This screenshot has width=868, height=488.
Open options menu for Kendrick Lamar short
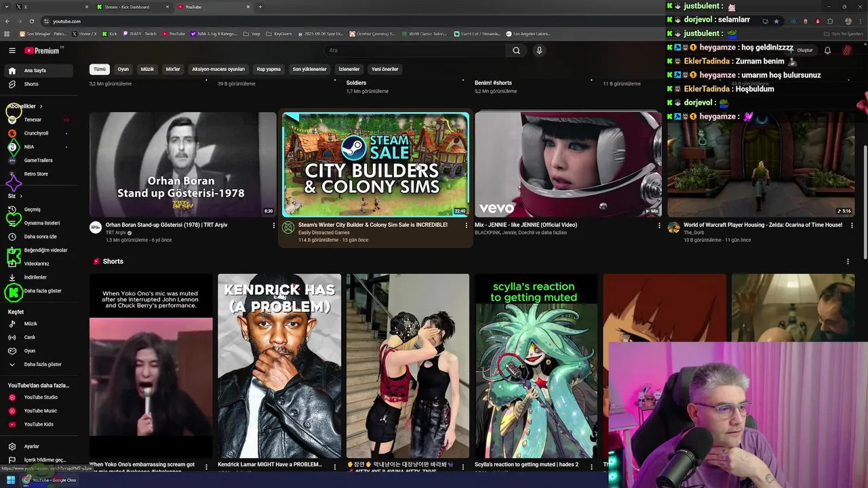point(334,466)
